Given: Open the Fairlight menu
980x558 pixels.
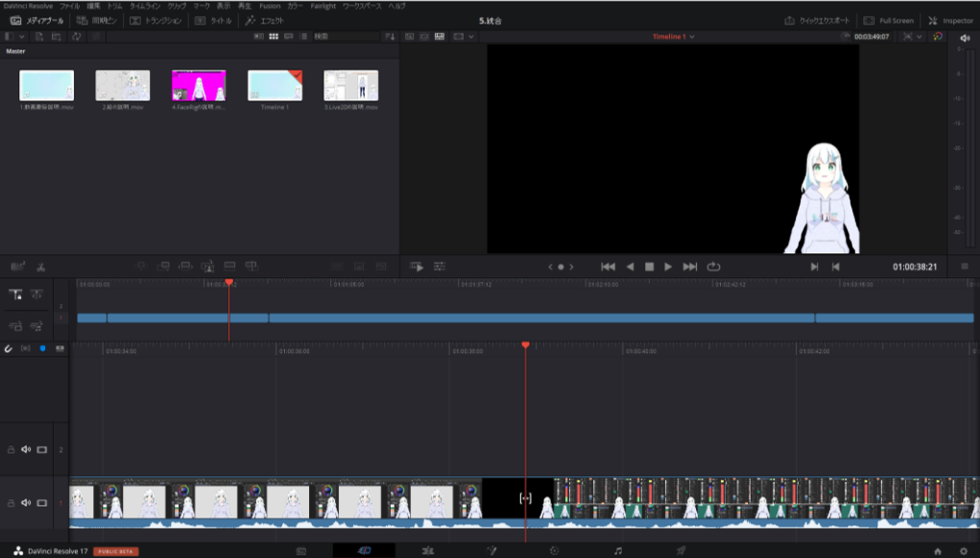Looking at the screenshot, I should point(323,6).
